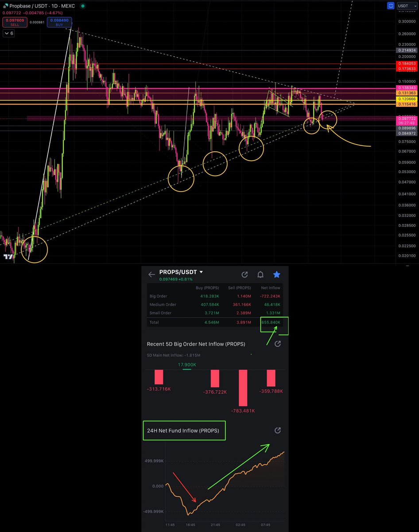Toggle the favorite star for PROPS/USDT
419x532 pixels.
point(277,274)
